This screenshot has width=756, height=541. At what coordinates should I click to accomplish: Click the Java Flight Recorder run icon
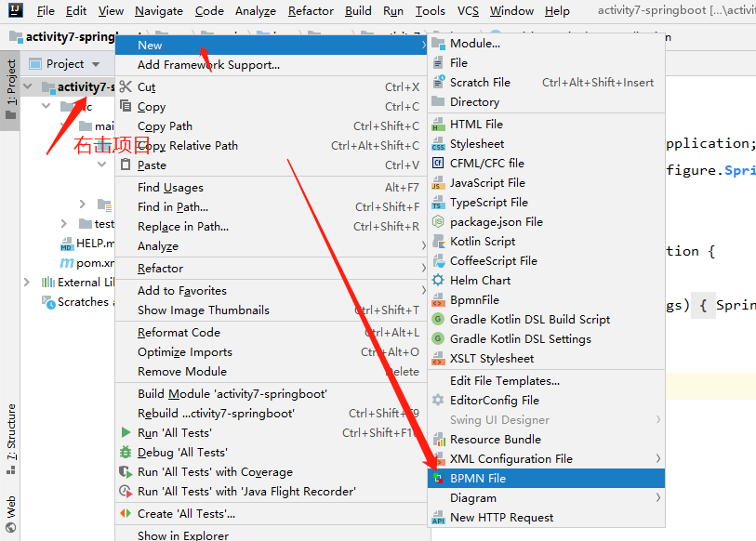coord(126,492)
